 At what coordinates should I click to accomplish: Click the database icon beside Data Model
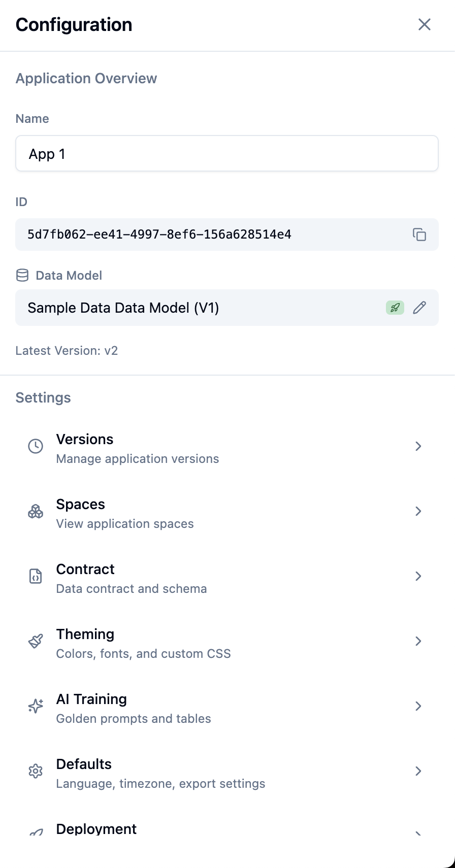[22, 275]
